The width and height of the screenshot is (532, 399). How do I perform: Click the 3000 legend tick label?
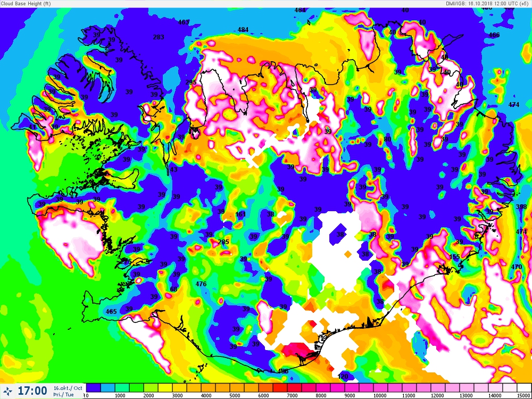point(178,396)
